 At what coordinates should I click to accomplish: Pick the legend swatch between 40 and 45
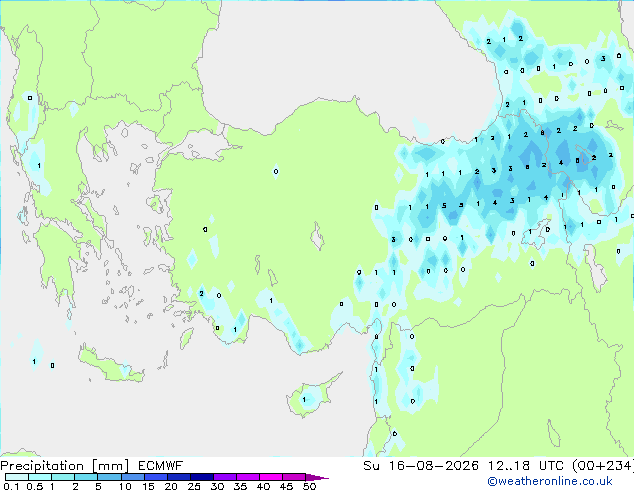[271, 477]
